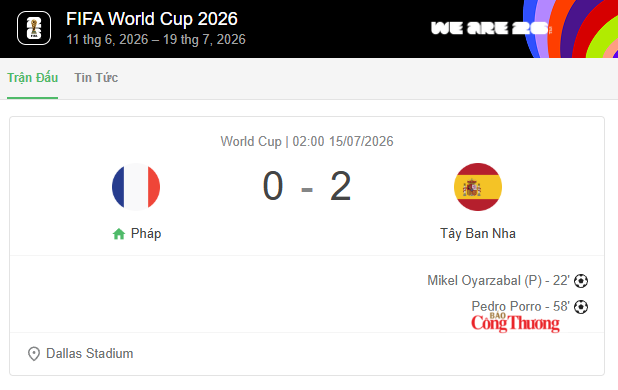Click the Dallas Stadium venue text
The width and height of the screenshot is (618, 390).
pyautogui.click(x=89, y=354)
